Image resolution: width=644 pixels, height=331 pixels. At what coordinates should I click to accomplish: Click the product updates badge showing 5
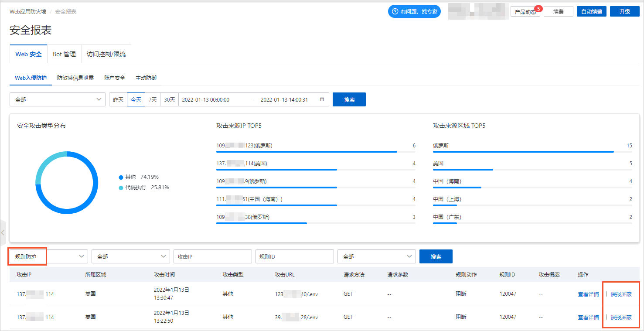click(538, 8)
